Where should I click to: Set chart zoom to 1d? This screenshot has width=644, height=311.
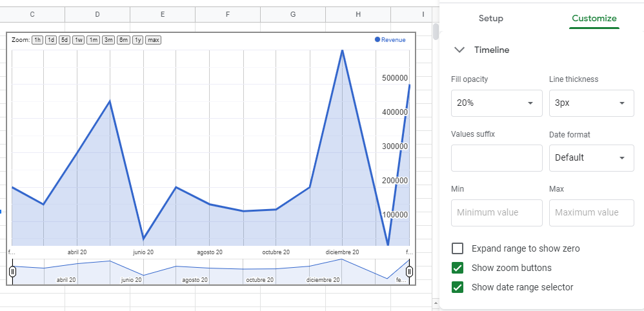click(51, 40)
